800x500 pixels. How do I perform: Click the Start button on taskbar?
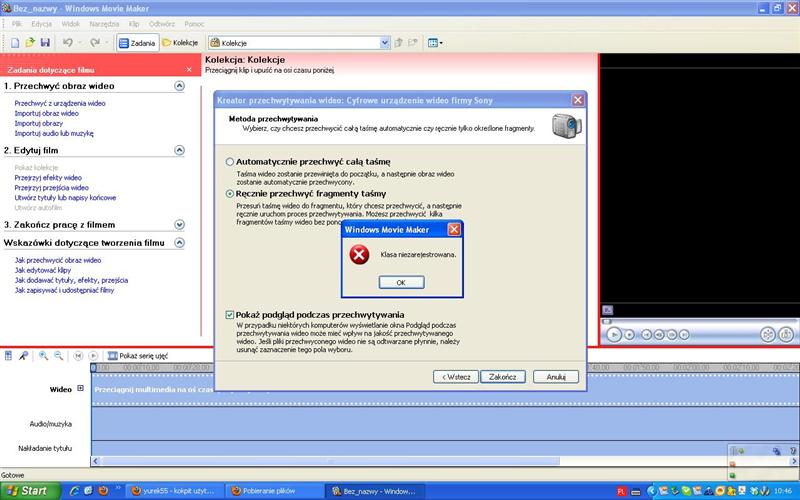[30, 491]
